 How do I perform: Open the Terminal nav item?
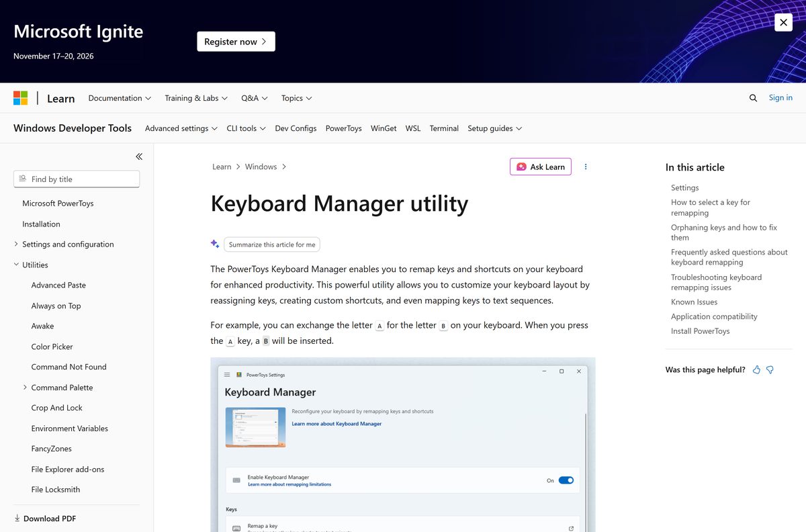point(444,128)
